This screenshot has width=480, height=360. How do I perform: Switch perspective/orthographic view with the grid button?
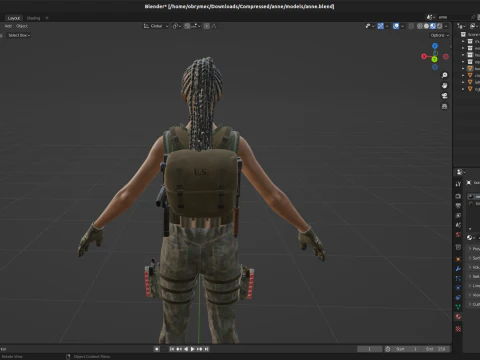tap(444, 106)
